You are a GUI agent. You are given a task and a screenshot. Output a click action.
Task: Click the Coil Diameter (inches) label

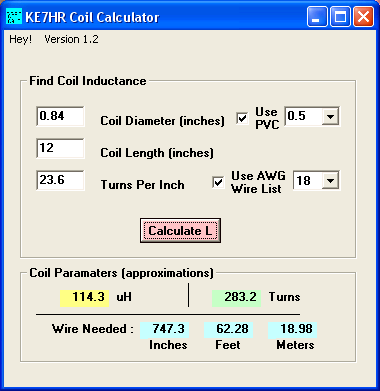[162, 121]
